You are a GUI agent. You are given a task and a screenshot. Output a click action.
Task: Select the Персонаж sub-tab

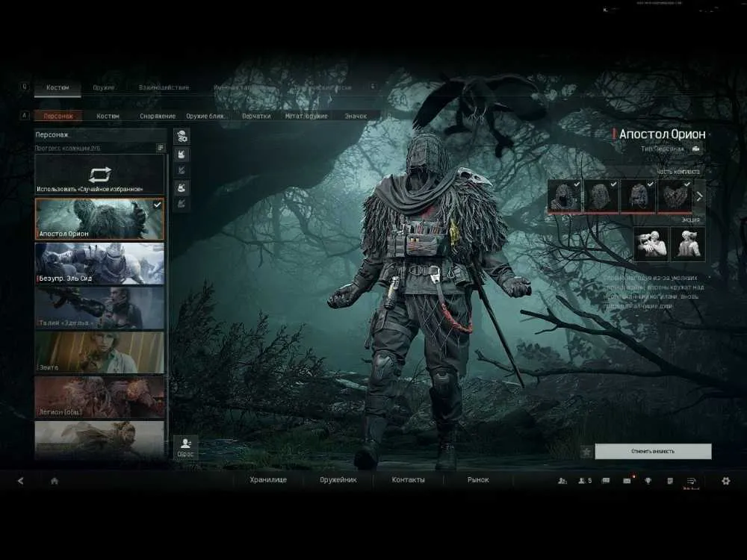[x=58, y=116]
